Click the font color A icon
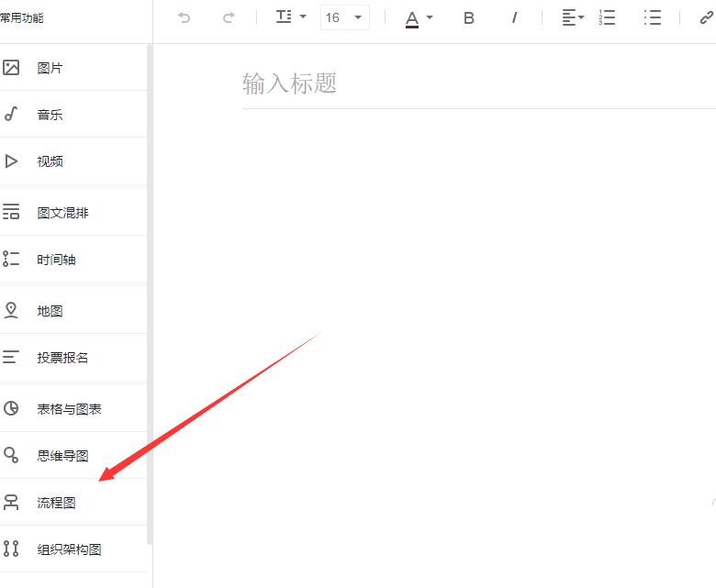The width and height of the screenshot is (716, 588). 412,18
